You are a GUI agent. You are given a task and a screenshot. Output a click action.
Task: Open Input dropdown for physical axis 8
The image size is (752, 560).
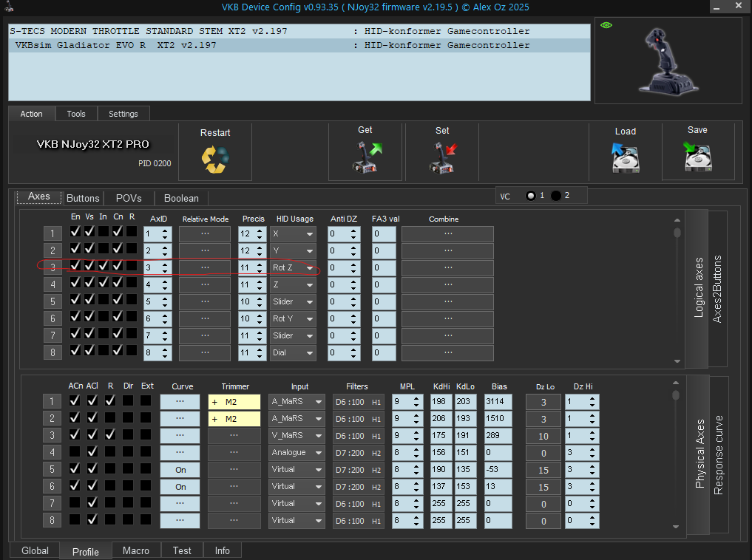297,521
